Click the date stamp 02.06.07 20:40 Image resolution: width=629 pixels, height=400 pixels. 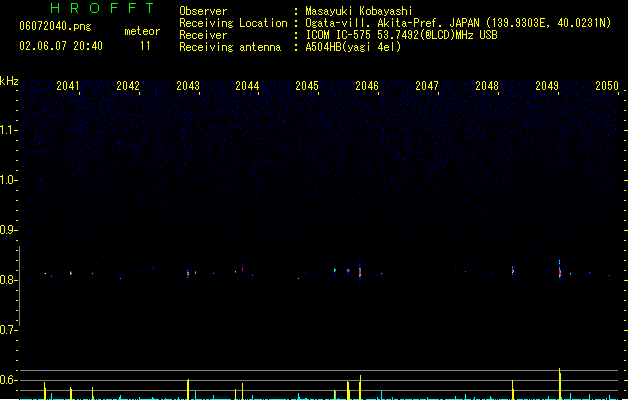(61, 46)
